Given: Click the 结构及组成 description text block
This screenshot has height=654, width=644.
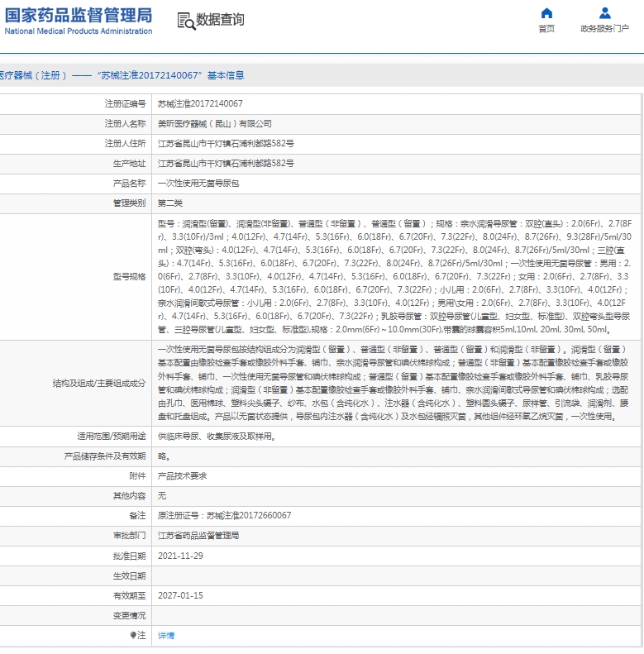Looking at the screenshot, I should pyautogui.click(x=394, y=383).
